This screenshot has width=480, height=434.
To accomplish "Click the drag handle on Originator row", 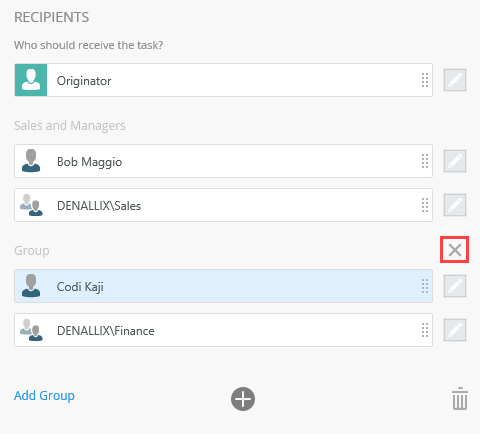I will 425,80.
